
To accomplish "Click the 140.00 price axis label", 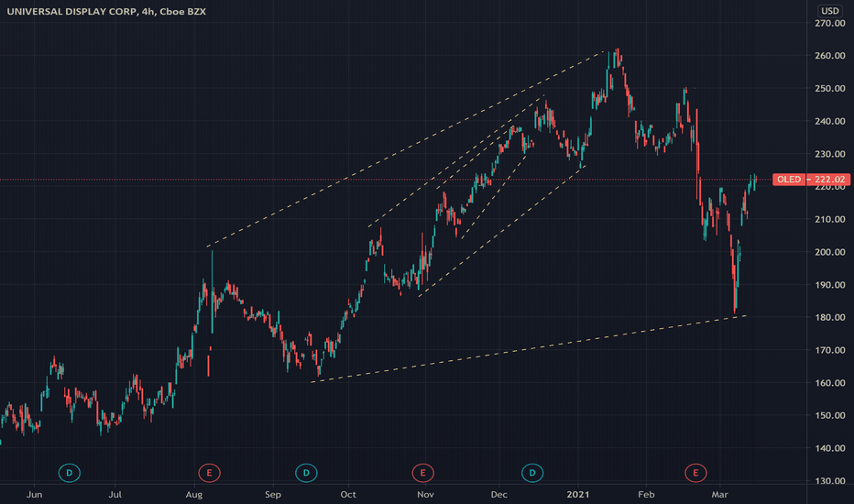I will pos(830,448).
